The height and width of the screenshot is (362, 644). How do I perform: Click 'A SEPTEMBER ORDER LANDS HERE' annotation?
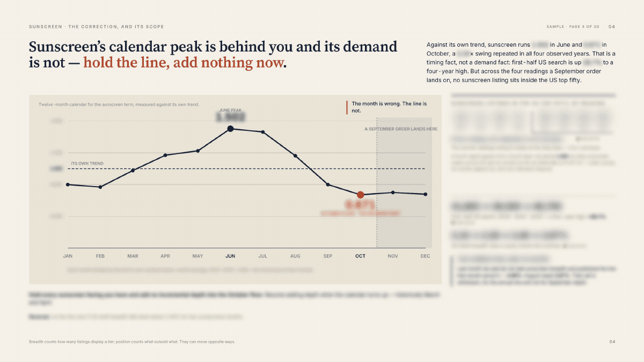401,129
